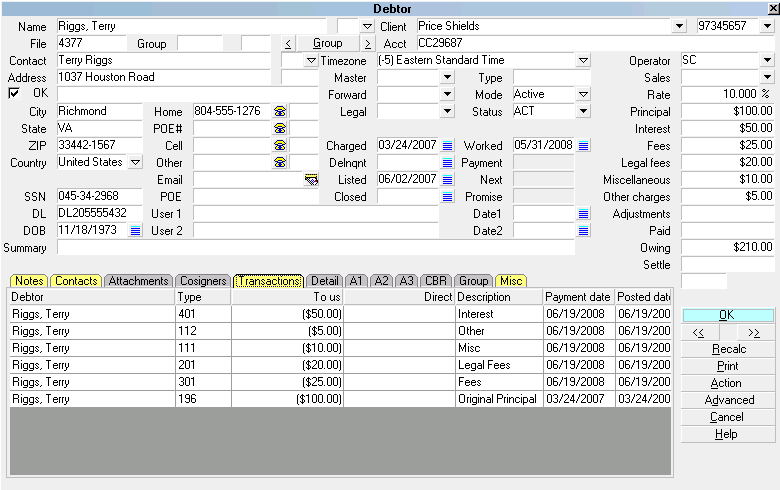Close the Debtor window
Viewport: 780px width, 490px height.
[x=774, y=8]
